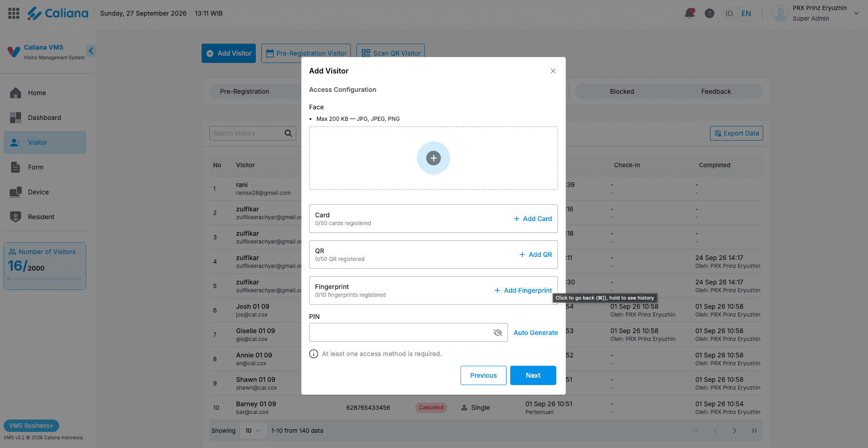Click the user profile avatar
Screen dimensions: 868x448
click(x=781, y=13)
